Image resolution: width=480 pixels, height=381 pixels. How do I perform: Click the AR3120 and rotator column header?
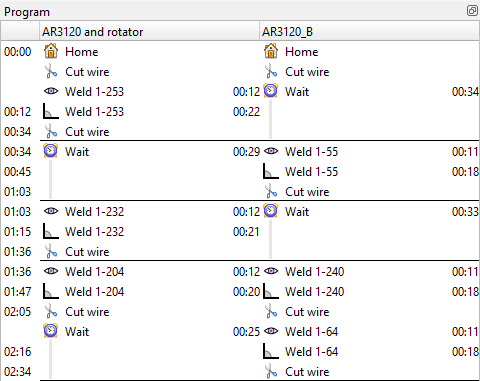pyautogui.click(x=149, y=31)
